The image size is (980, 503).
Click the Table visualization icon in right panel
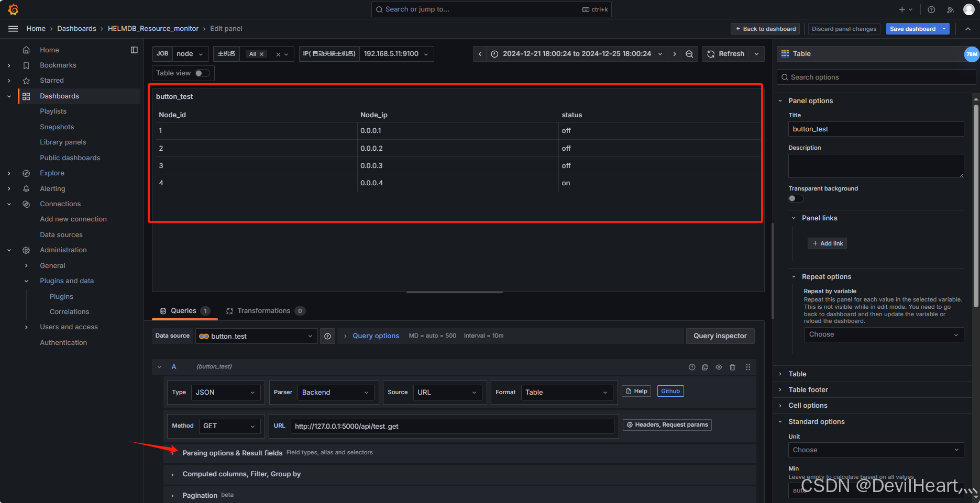[x=785, y=54]
